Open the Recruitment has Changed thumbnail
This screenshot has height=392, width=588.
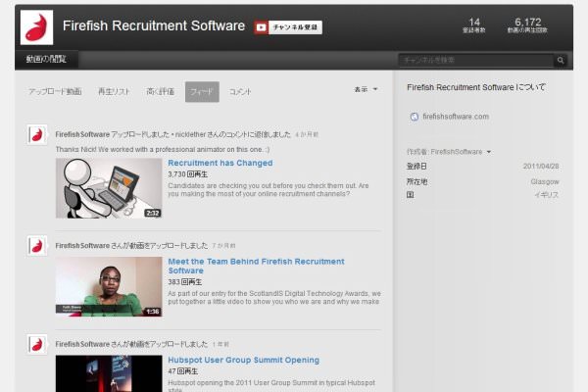click(109, 188)
